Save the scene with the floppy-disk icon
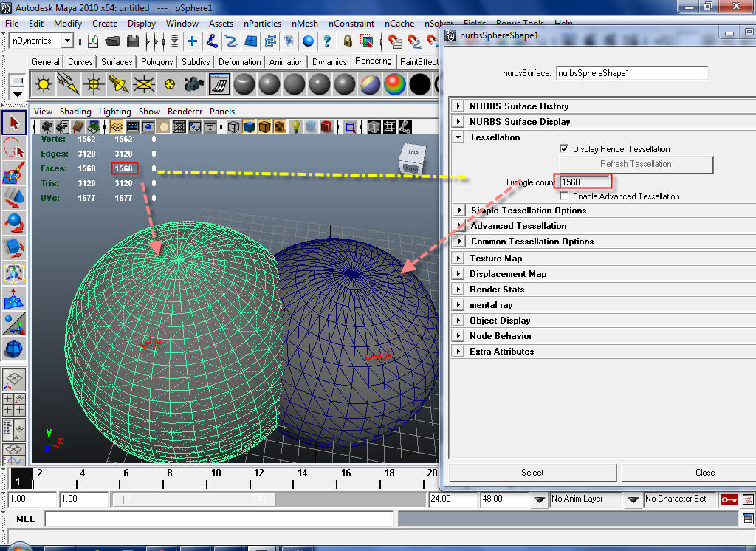This screenshot has height=551, width=756. coord(133,41)
